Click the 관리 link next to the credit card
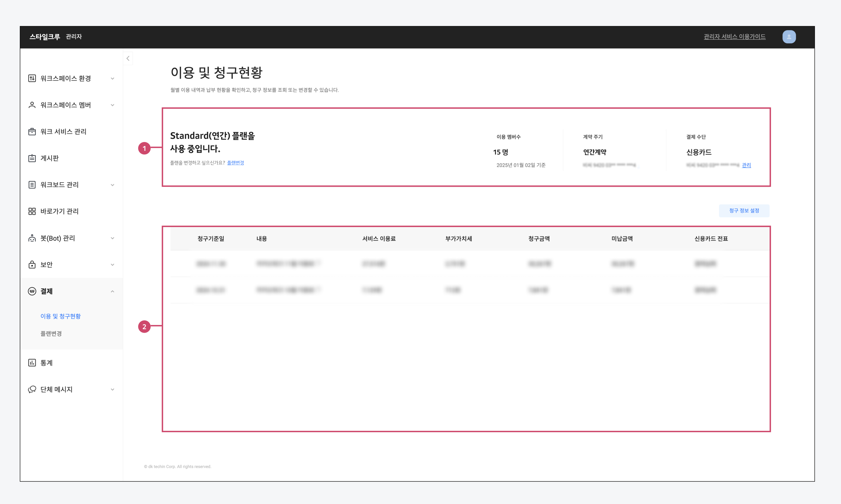The height and width of the screenshot is (504, 841). point(746,165)
